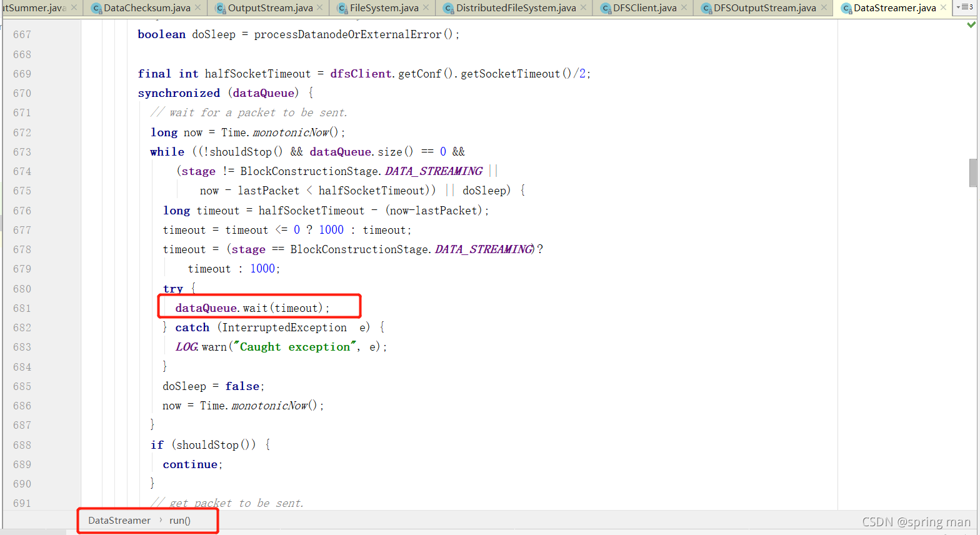Open the DFSOutputStream.java tab
Screen dimensions: 980x535
pos(764,8)
